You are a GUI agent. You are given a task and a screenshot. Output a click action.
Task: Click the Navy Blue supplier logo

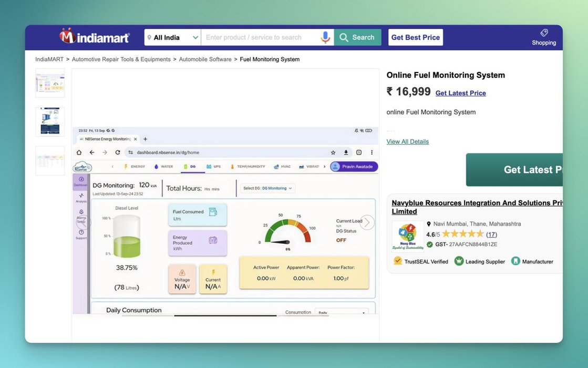407,237
